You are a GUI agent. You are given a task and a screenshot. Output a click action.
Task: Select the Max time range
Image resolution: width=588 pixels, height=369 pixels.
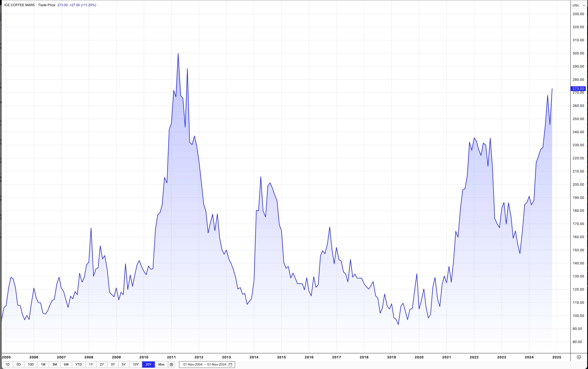click(x=161, y=364)
